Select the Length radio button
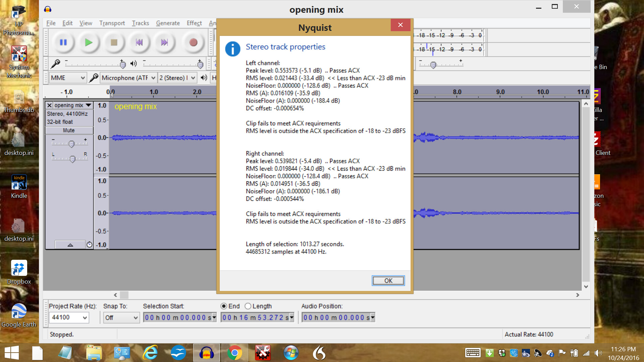Screen dimensions: 644x362 pos(248,306)
